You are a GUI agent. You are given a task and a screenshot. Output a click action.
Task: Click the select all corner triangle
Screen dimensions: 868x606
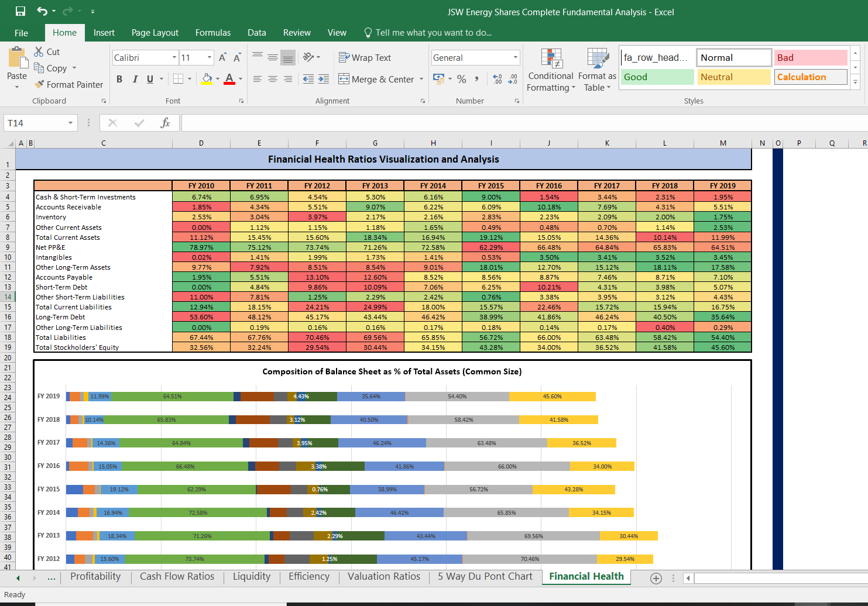coord(11,143)
